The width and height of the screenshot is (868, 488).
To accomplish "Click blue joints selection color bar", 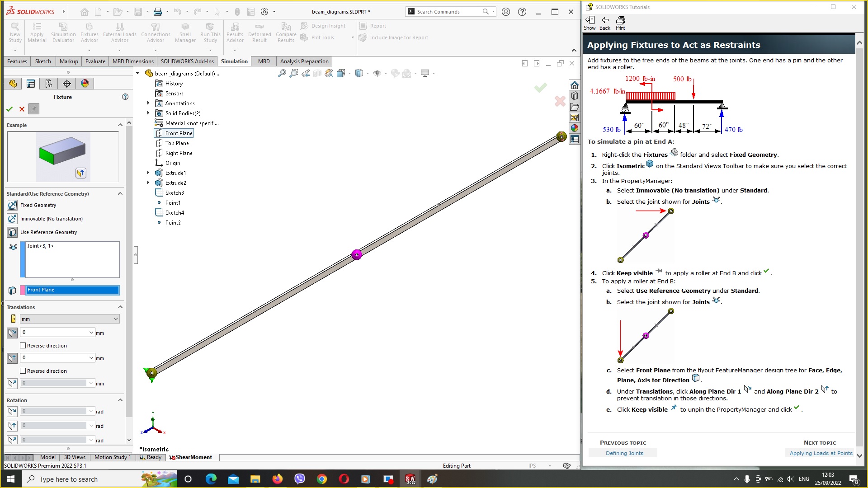I will click(23, 259).
